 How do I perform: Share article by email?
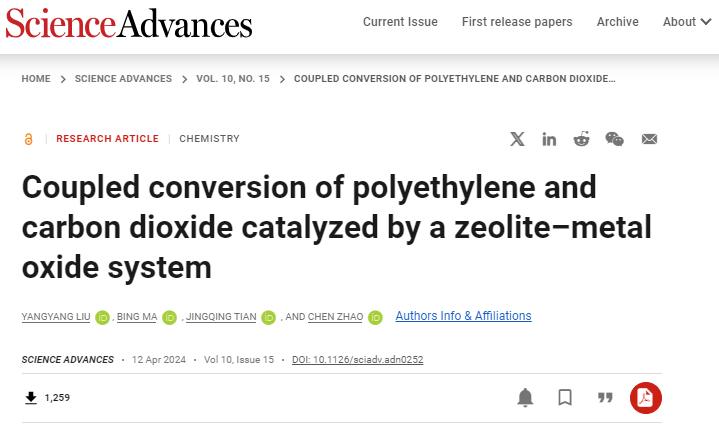649,139
